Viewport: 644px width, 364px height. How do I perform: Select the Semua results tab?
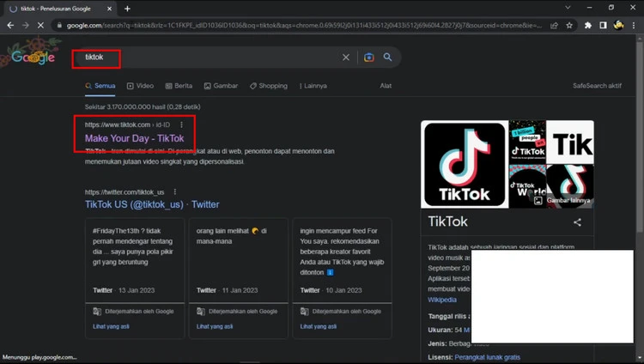(x=100, y=86)
